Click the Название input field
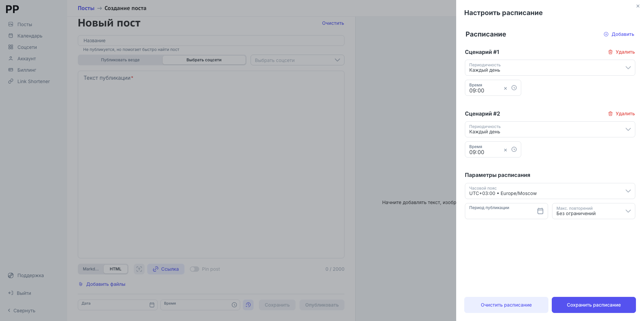Viewport: 644px width, 321px height. click(211, 41)
